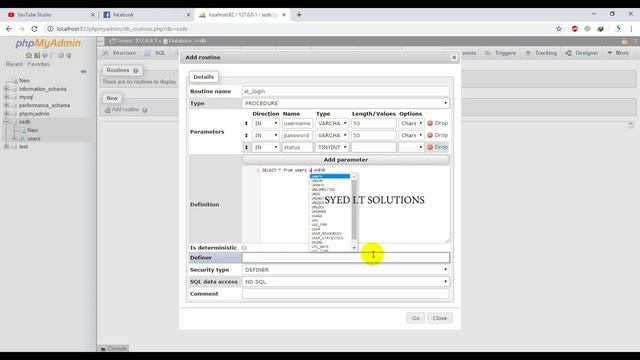Click site info icon in address bar

pos(50,29)
